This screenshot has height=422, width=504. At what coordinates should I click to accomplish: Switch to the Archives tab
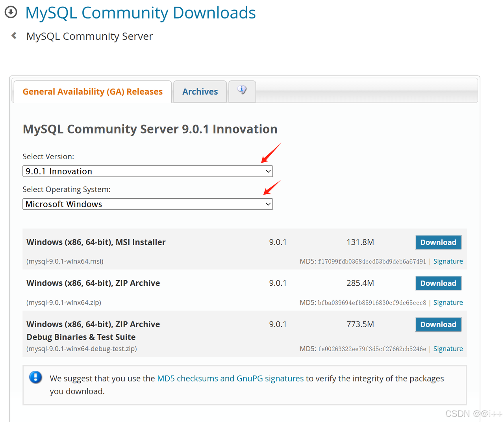pos(200,91)
